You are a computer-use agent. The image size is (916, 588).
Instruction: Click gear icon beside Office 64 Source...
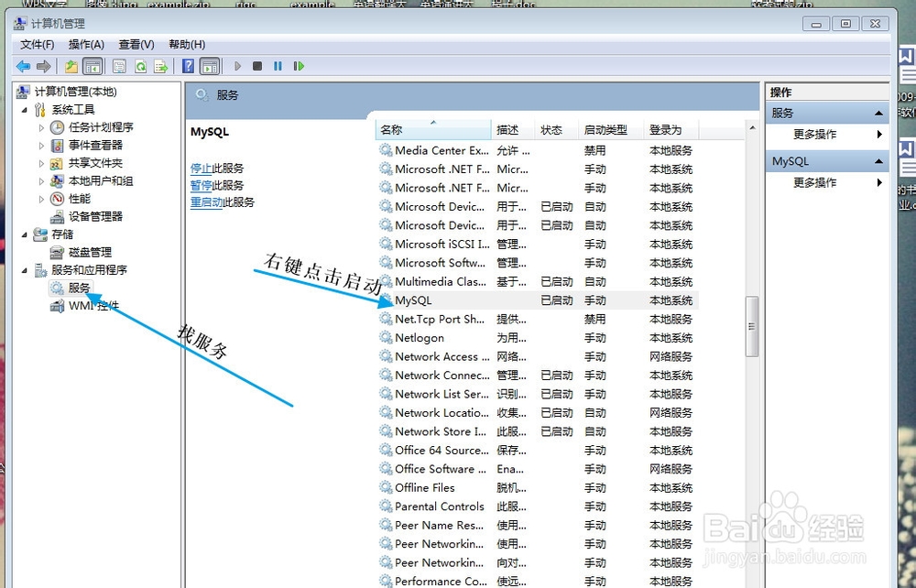(x=386, y=451)
